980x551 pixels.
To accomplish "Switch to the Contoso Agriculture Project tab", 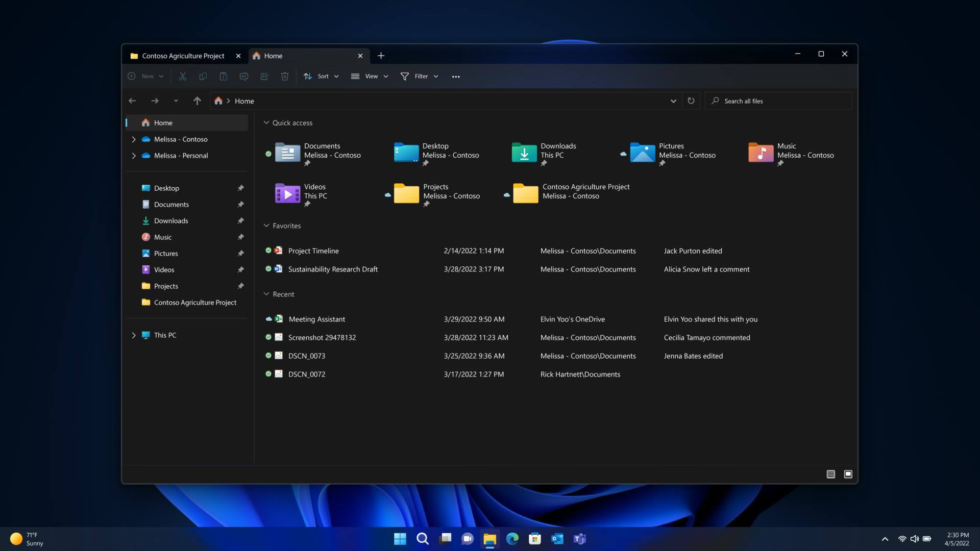I will click(x=183, y=56).
